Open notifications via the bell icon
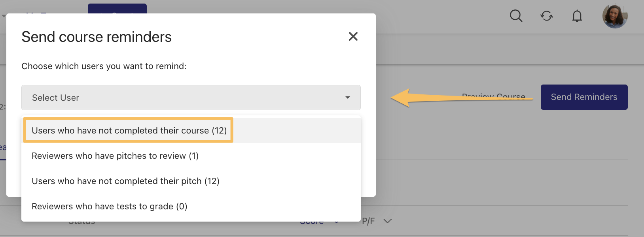644x237 pixels. pyautogui.click(x=577, y=16)
